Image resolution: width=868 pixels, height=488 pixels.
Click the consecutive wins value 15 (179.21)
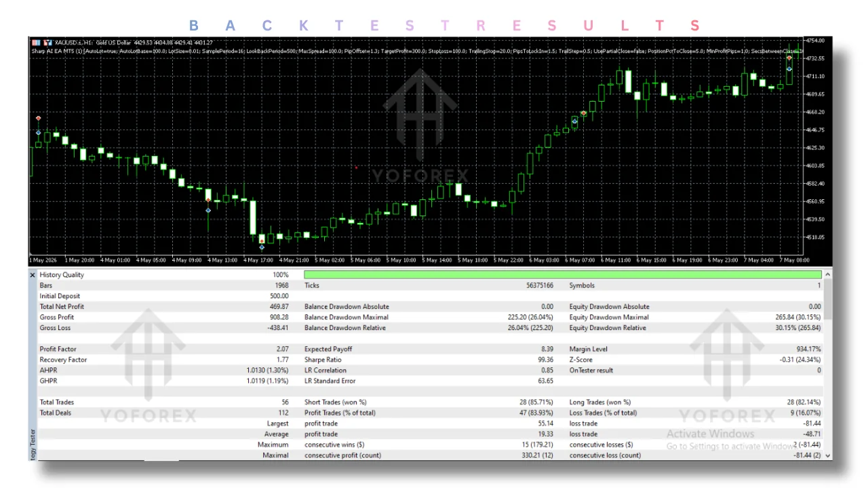click(537, 445)
